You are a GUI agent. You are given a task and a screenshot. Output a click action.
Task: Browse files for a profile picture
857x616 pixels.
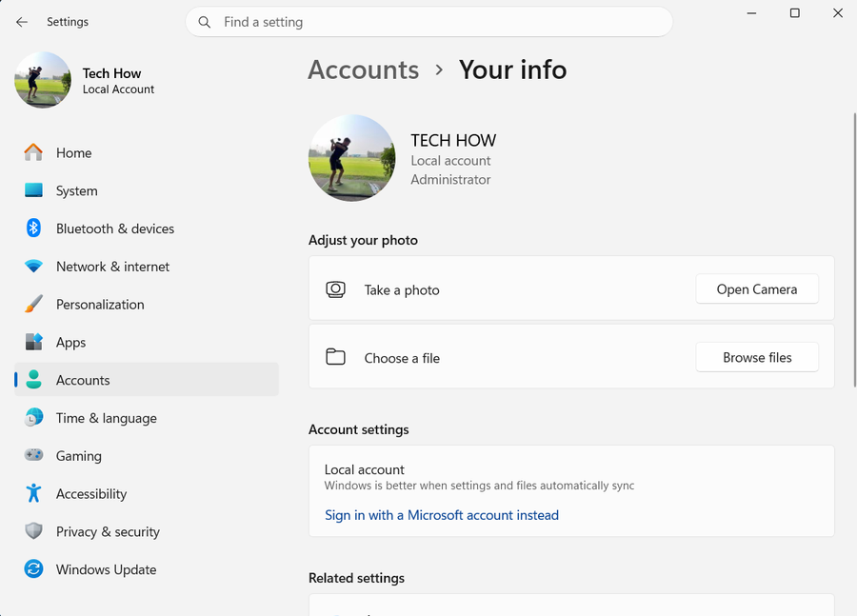tap(757, 357)
